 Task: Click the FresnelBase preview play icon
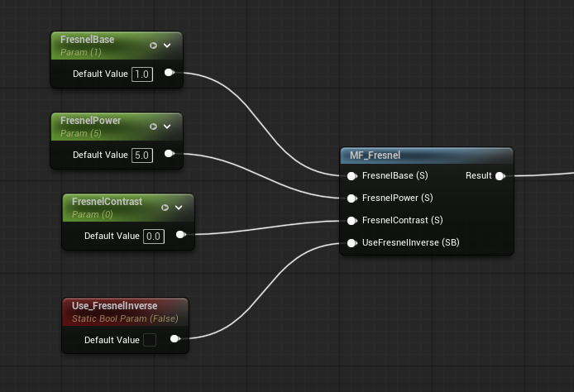coord(153,45)
